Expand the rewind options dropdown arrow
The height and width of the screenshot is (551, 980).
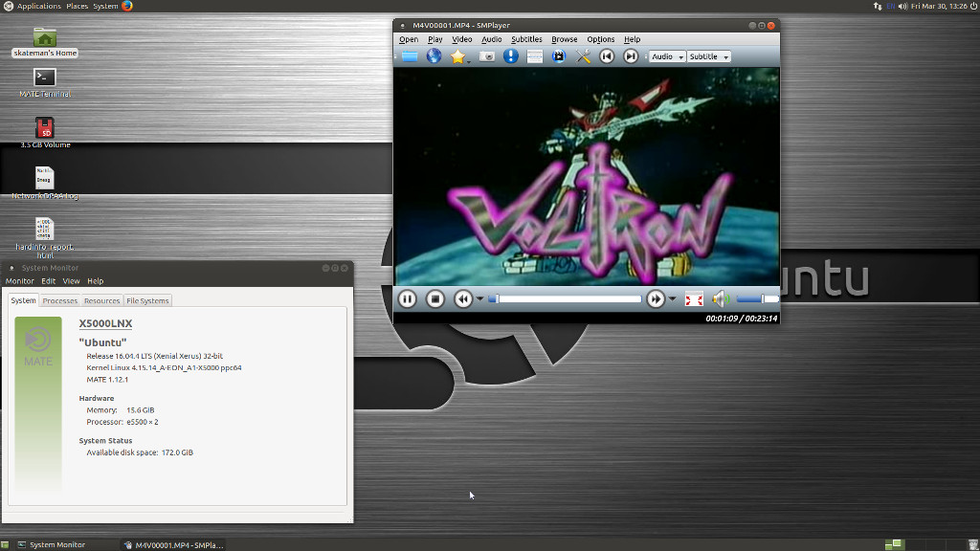[x=480, y=299]
